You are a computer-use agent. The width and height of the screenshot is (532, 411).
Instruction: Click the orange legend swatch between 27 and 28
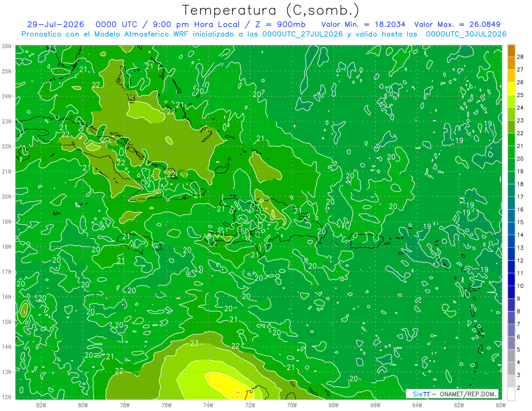coord(511,63)
